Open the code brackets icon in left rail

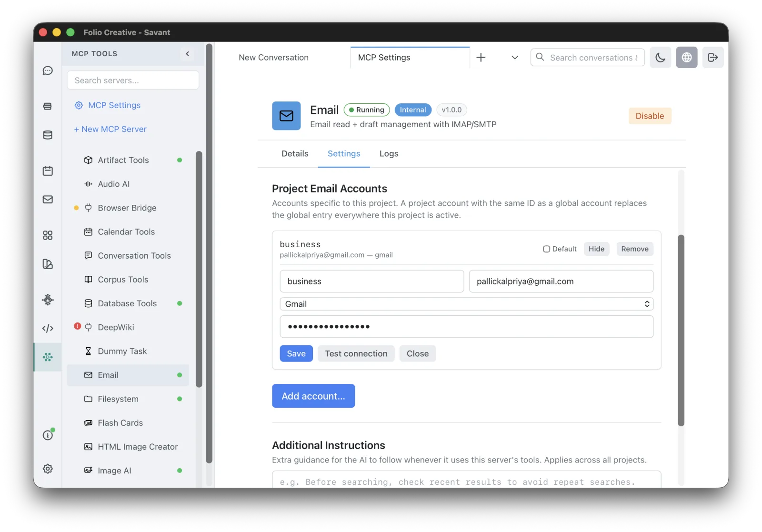pos(48,328)
